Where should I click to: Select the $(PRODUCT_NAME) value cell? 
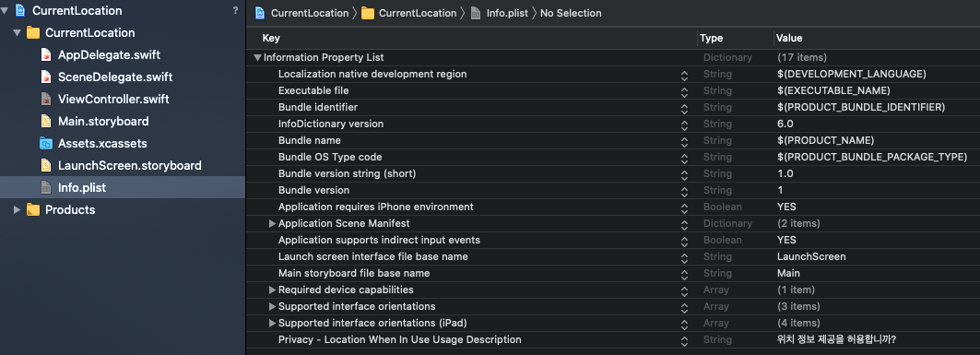[825, 141]
